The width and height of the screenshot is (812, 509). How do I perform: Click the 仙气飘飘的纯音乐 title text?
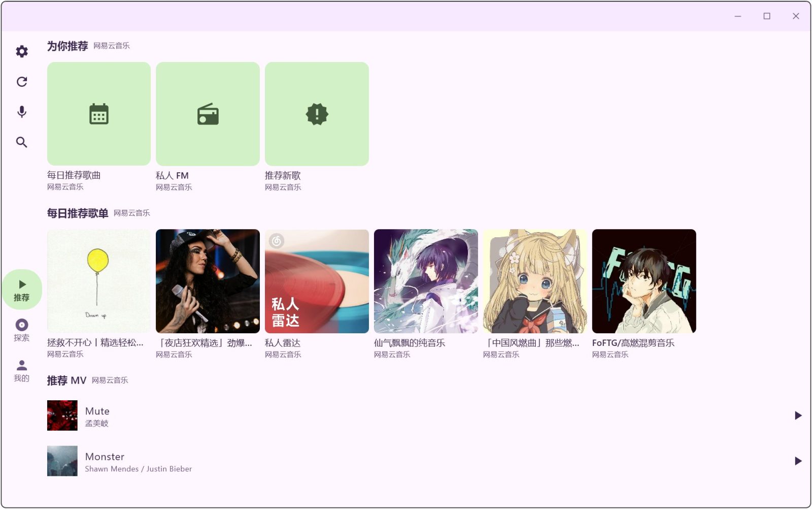[410, 343]
